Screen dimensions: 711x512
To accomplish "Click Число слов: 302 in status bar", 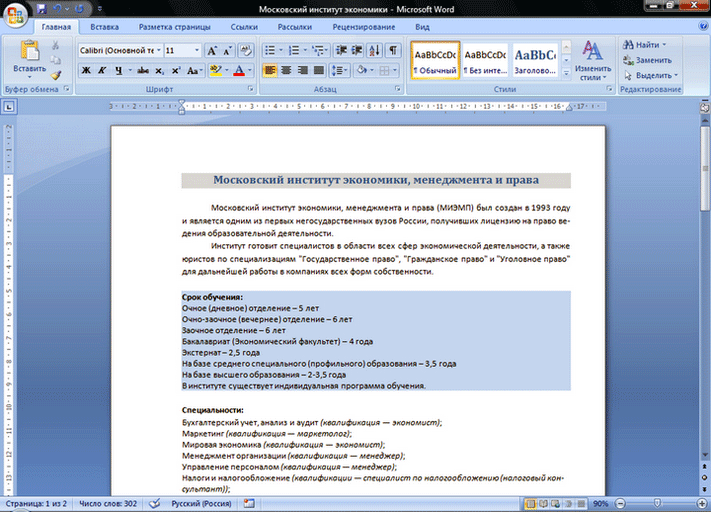I will click(x=108, y=503).
